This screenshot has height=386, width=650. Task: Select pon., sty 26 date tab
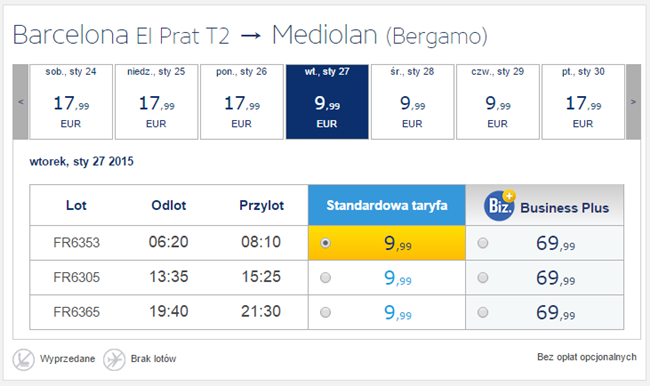click(242, 102)
